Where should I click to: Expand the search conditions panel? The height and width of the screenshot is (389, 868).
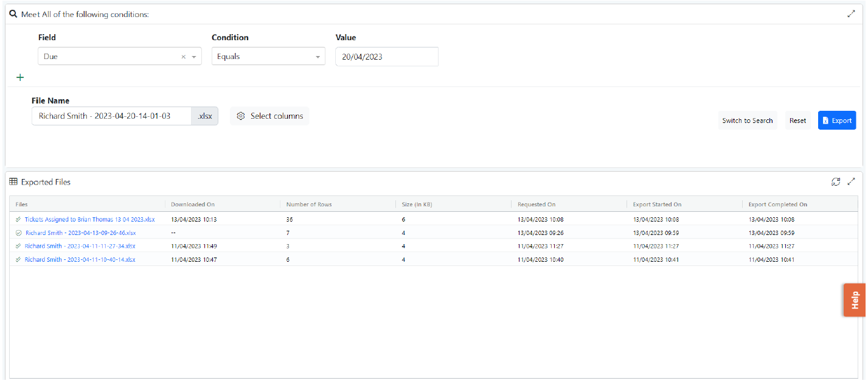tap(851, 14)
